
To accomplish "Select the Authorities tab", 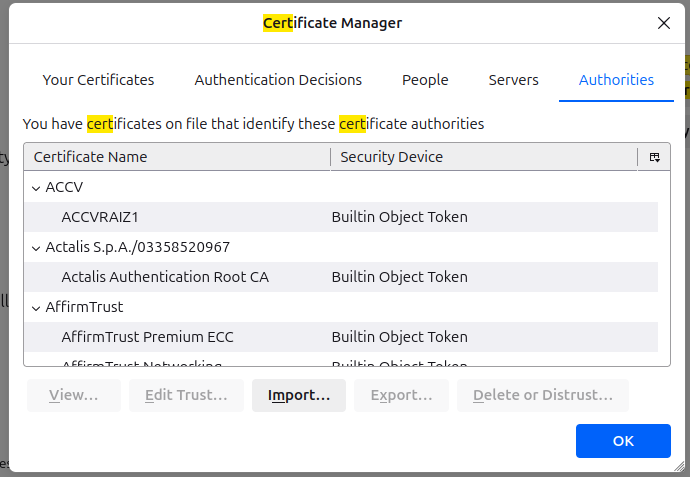I will coord(616,80).
